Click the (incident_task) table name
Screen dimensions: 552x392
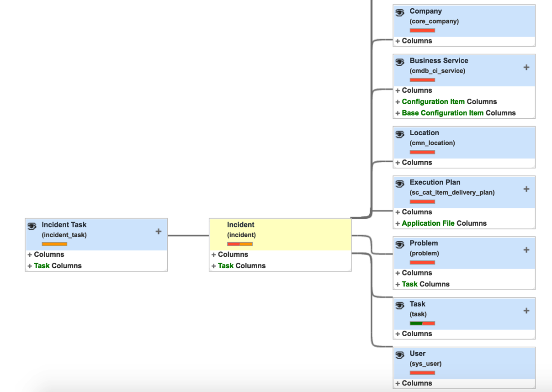pos(64,235)
